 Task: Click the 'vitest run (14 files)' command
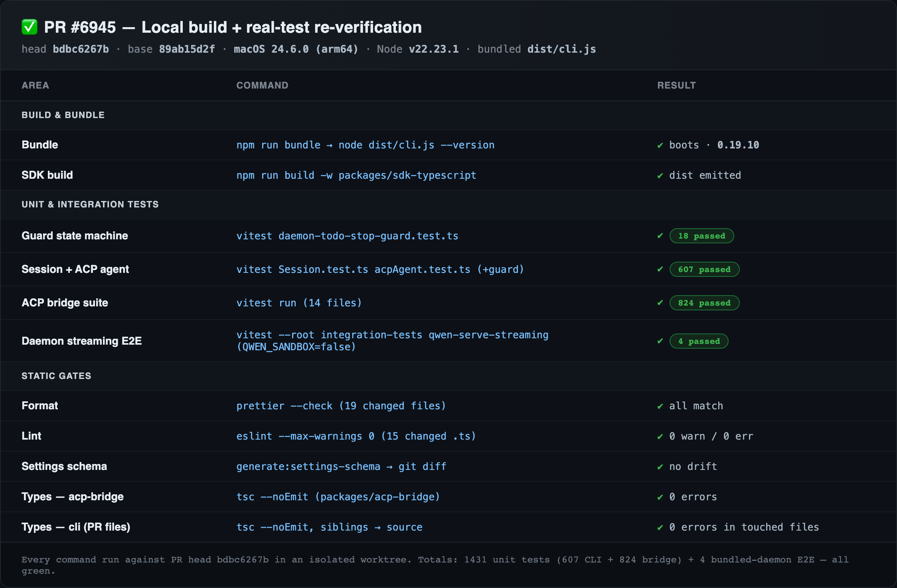coord(299,303)
